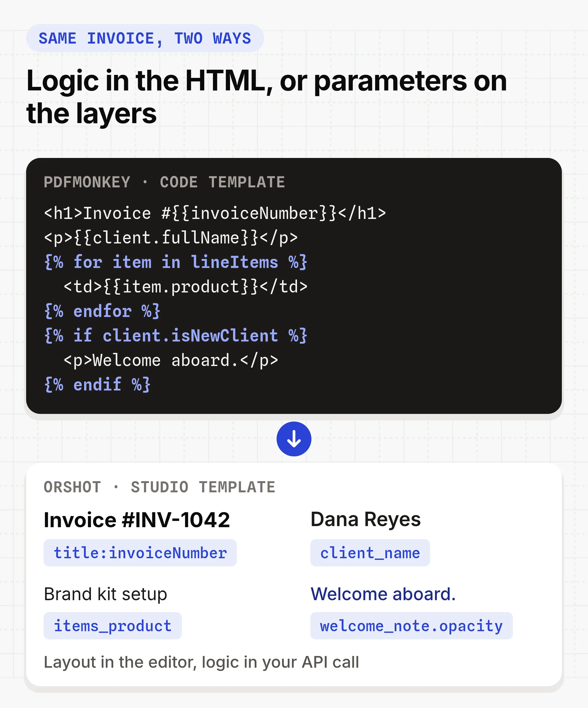Select the title:invoiceNumber parameter tag

tap(140, 553)
